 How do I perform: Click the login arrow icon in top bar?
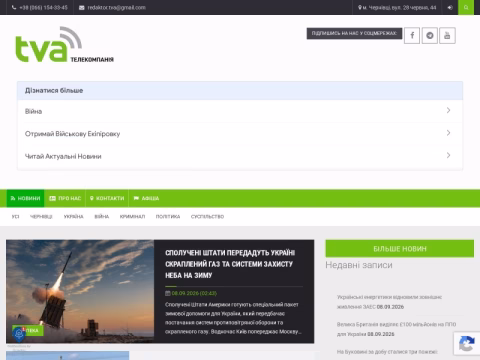pyautogui.click(x=450, y=7)
